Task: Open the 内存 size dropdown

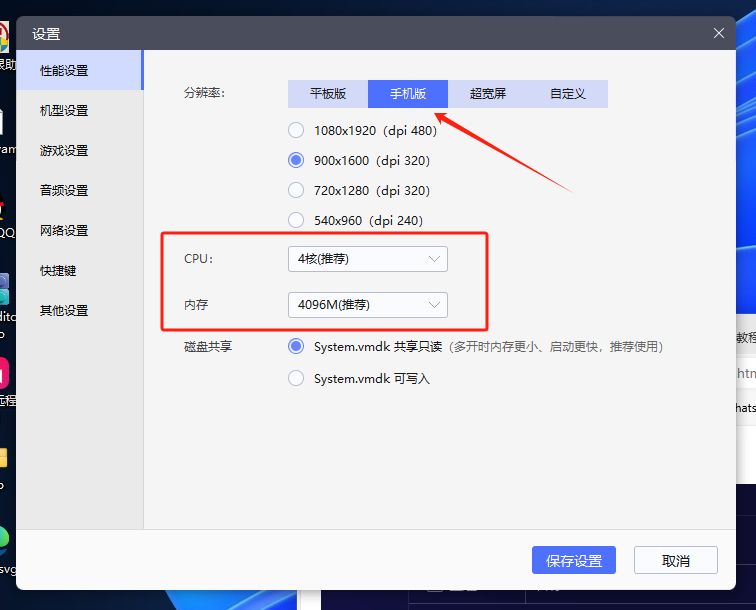Action: pyautogui.click(x=367, y=304)
